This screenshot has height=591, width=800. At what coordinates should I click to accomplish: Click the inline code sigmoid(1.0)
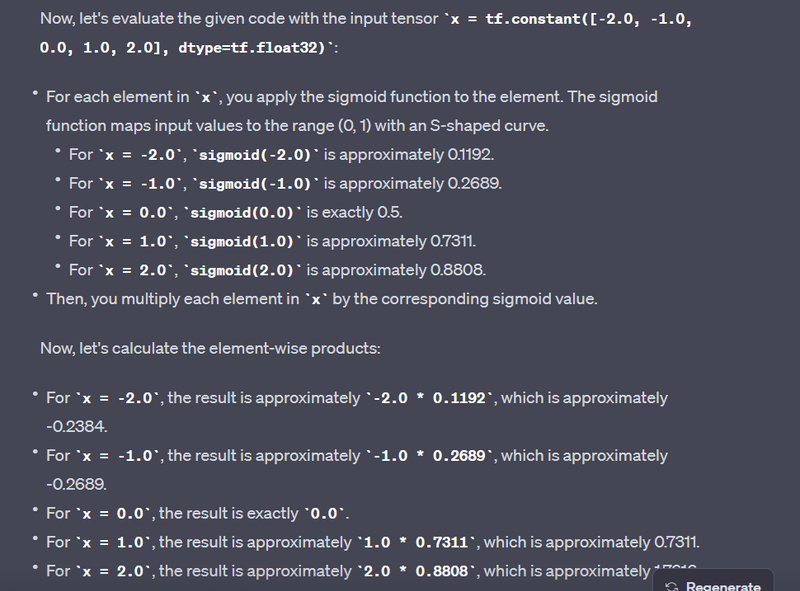[243, 241]
